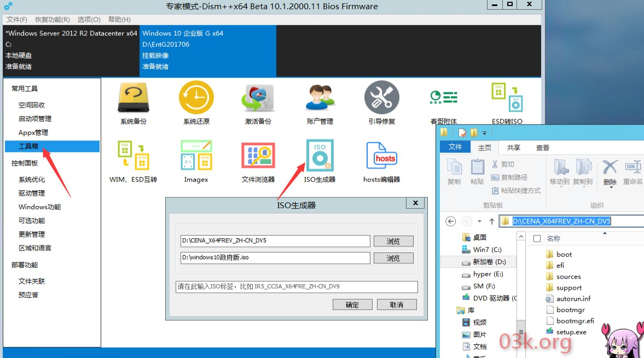Click 浏览 beside the source folder path
The height and width of the screenshot is (358, 644).
tap(393, 241)
